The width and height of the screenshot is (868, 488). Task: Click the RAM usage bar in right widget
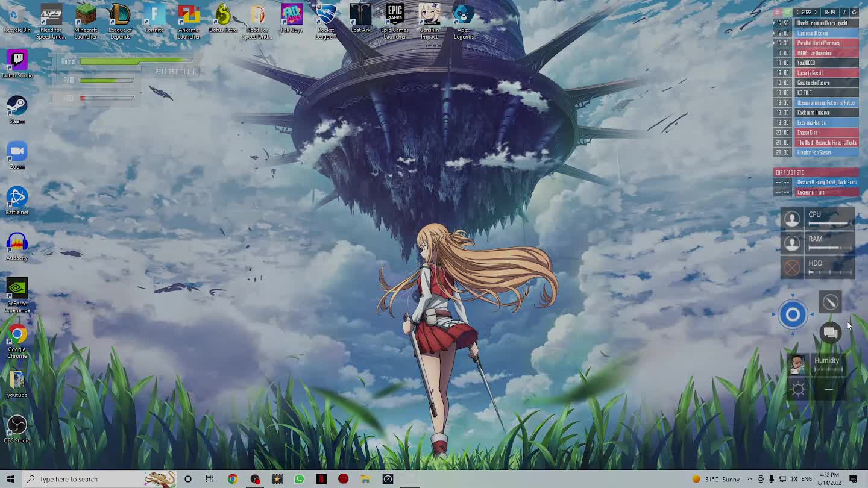(831, 248)
